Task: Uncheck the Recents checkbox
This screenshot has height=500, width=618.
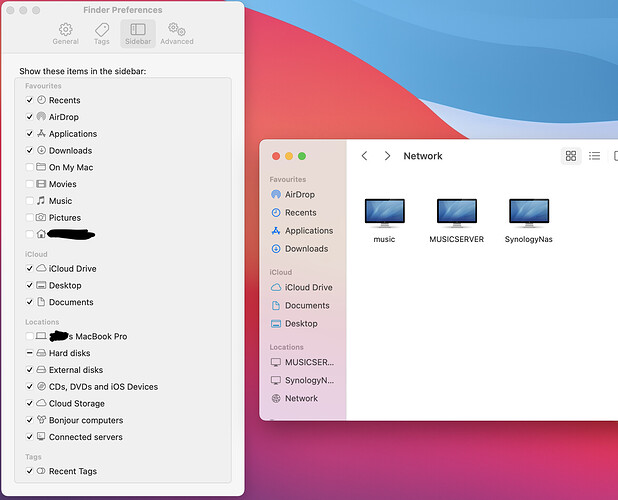Action: 30,100
